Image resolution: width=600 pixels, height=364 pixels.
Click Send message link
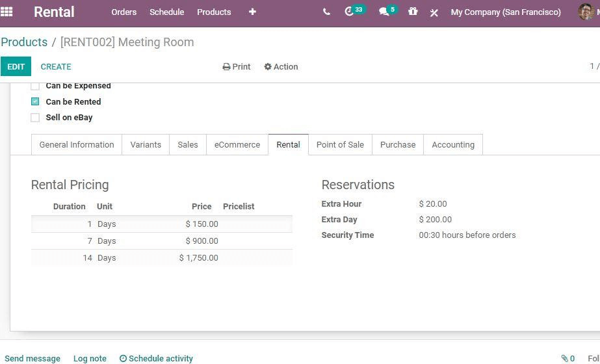33,359
